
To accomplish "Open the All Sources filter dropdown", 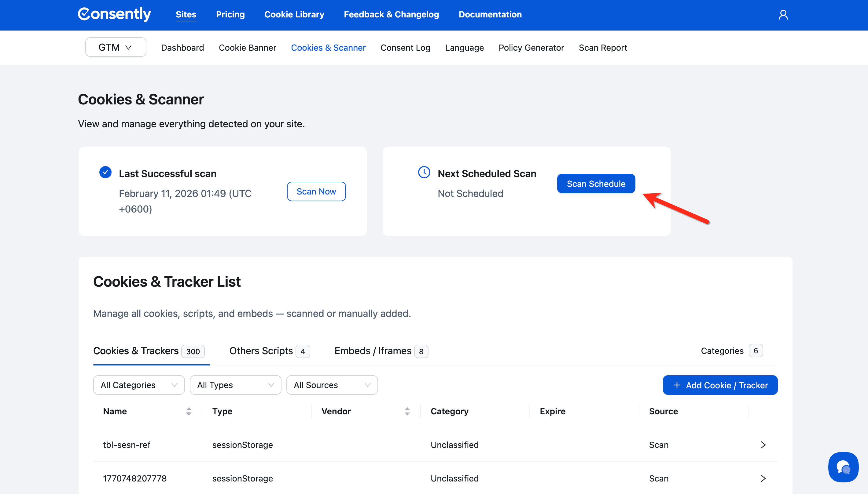I will coord(332,385).
